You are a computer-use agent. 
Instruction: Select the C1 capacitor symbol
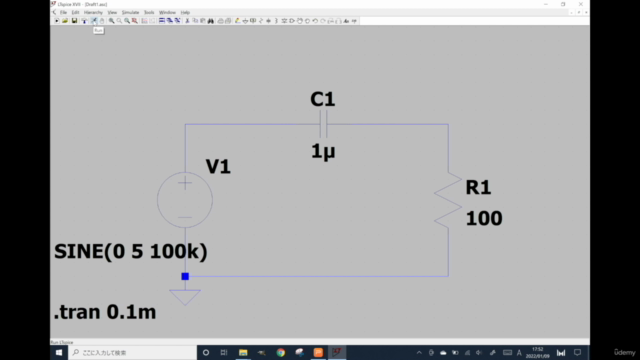[323, 124]
